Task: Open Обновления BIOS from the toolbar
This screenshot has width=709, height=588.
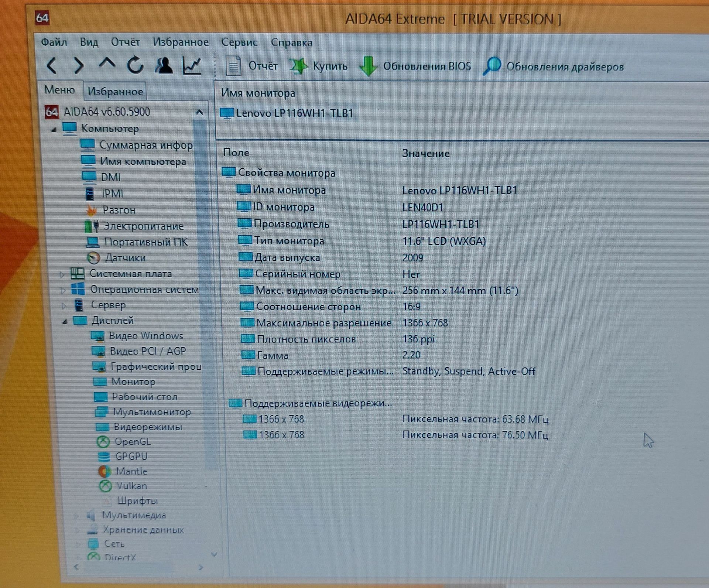Action: [415, 66]
